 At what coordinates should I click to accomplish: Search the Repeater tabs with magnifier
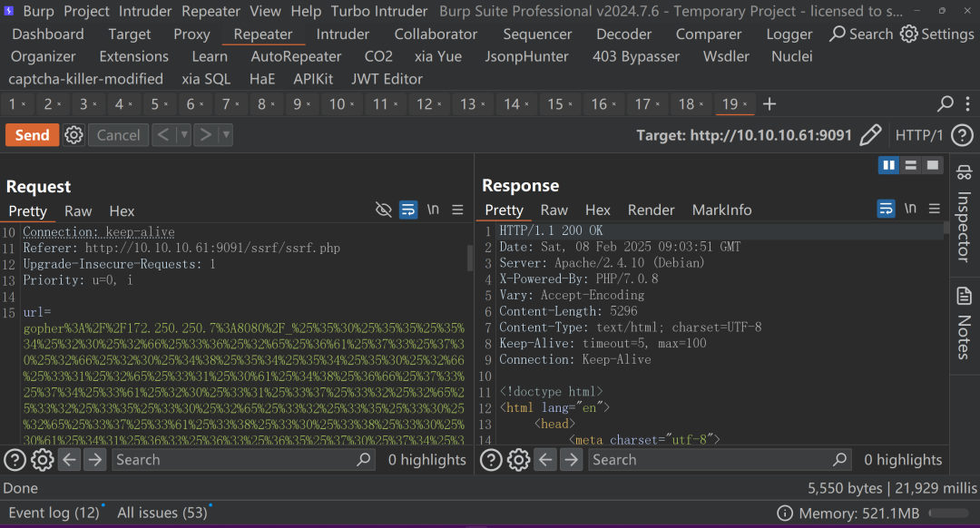click(945, 103)
